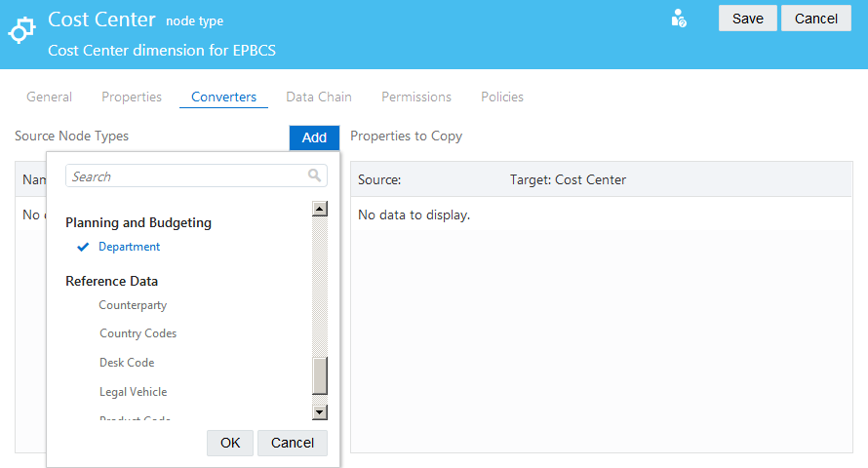This screenshot has height=468, width=868.
Task: Open the Properties tab
Action: tap(132, 97)
